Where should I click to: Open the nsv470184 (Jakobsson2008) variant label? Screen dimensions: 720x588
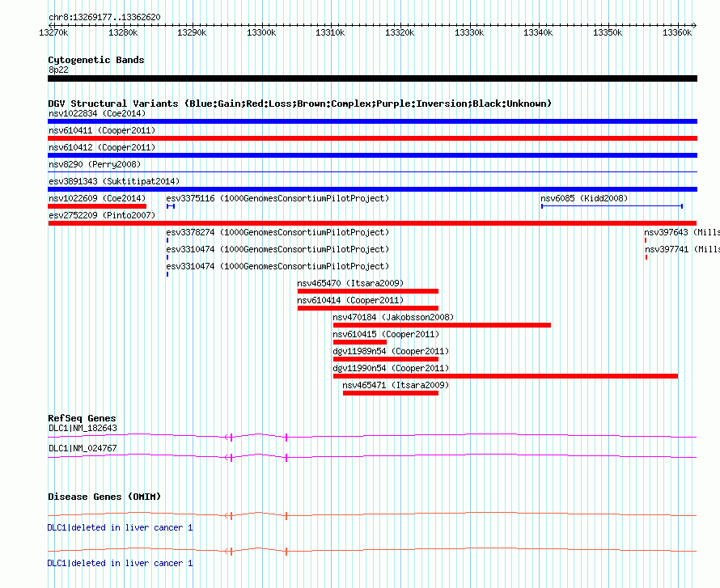pos(392,317)
